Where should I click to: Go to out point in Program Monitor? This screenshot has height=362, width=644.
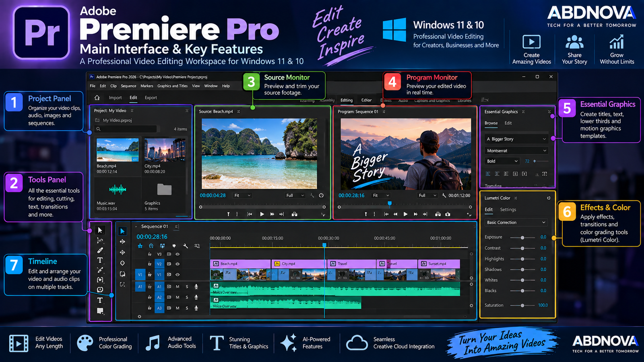[x=425, y=214]
